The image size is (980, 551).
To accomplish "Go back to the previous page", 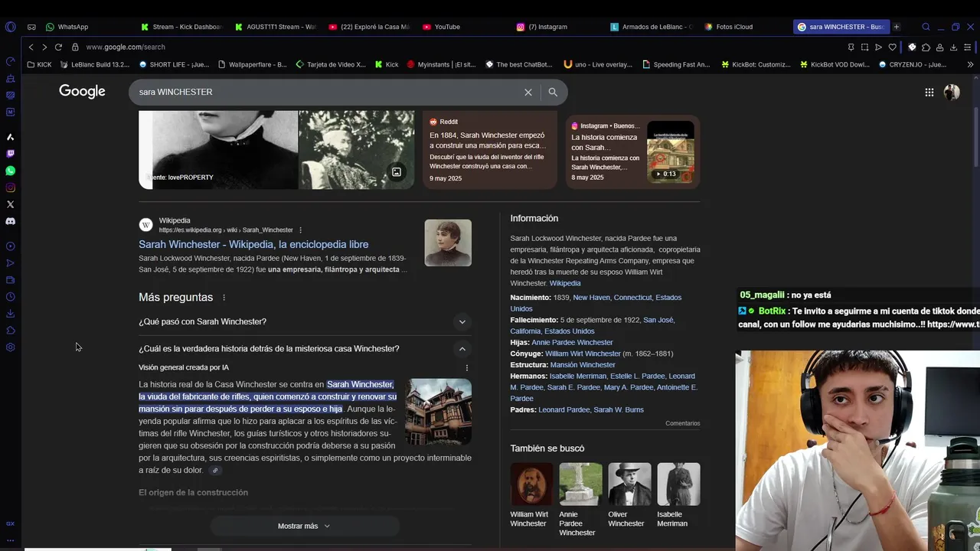I will [x=31, y=47].
